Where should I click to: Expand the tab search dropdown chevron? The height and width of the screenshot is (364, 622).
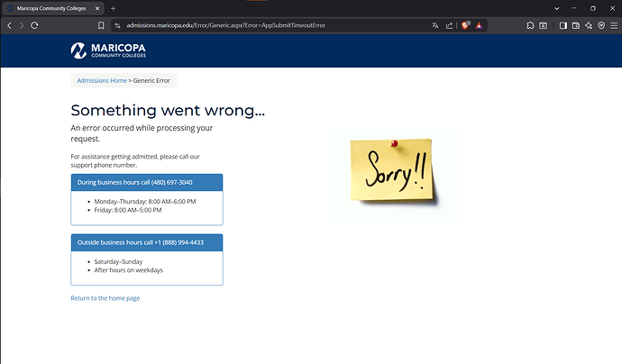[x=556, y=8]
